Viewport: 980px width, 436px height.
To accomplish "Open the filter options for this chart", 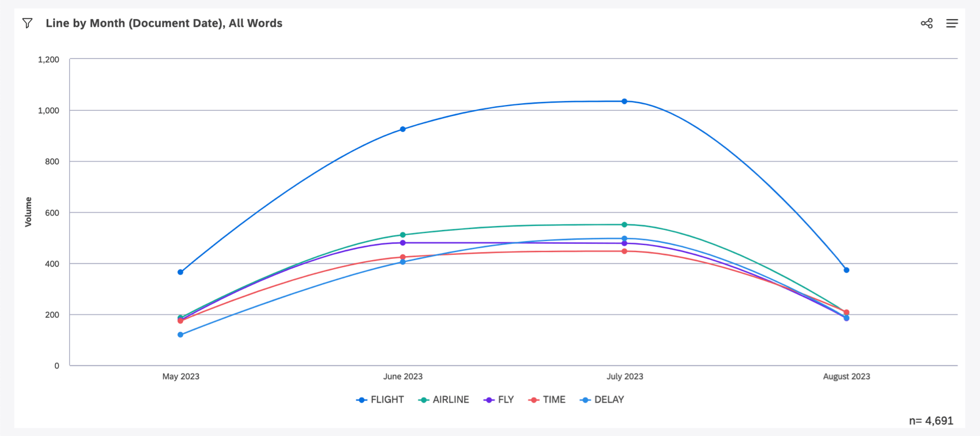I will (x=27, y=23).
